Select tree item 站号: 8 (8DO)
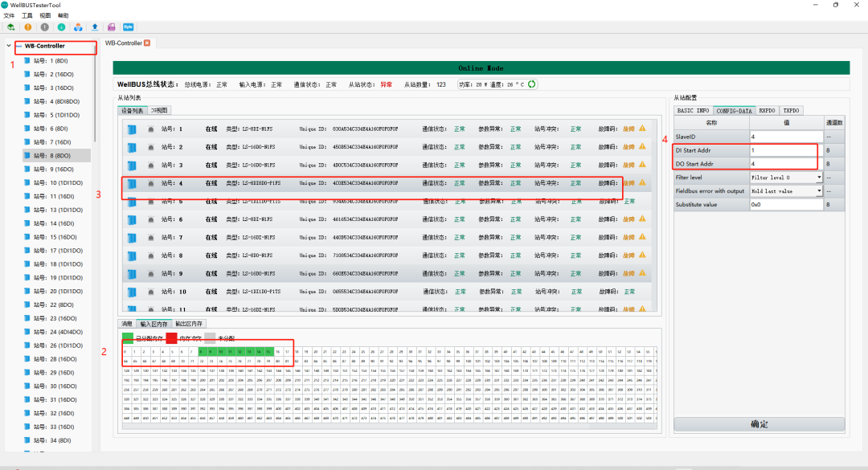This screenshot has width=868, height=470. click(x=52, y=156)
